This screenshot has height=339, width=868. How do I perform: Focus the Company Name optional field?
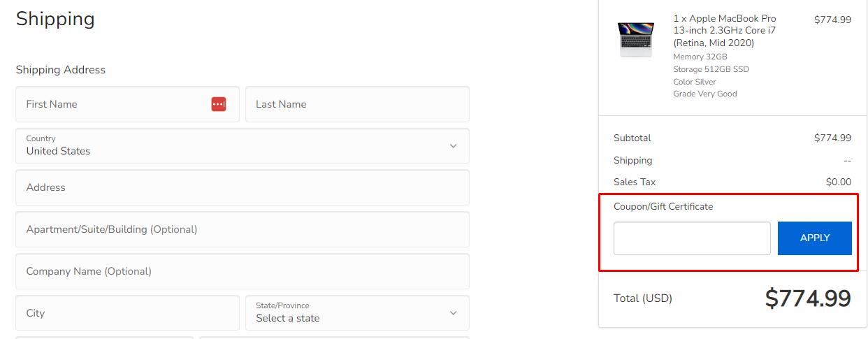click(x=243, y=271)
